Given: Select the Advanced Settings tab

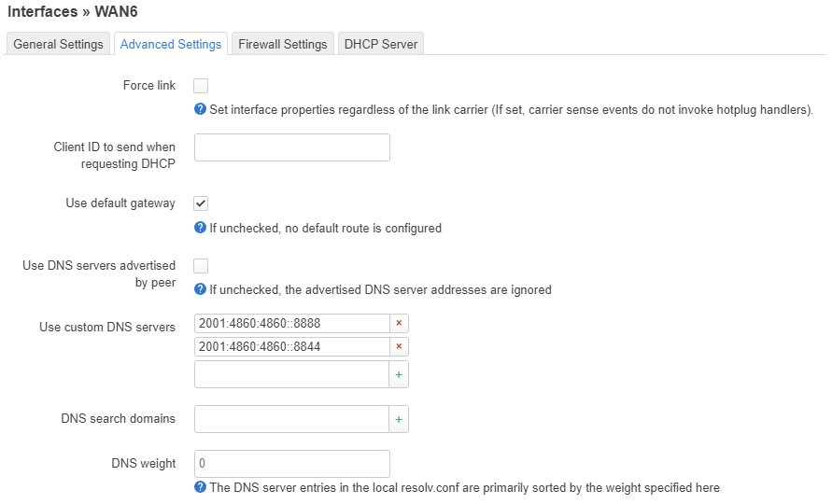Looking at the screenshot, I should coord(171,44).
